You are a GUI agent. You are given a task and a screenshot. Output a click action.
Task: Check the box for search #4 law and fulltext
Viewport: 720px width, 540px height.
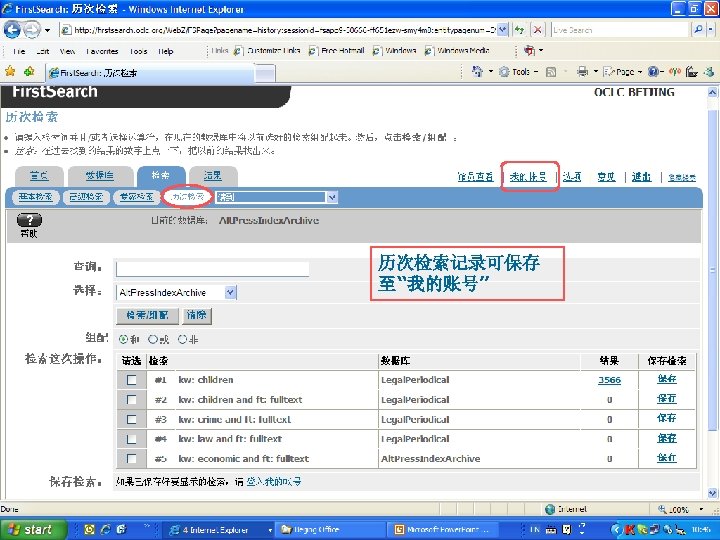(131, 439)
